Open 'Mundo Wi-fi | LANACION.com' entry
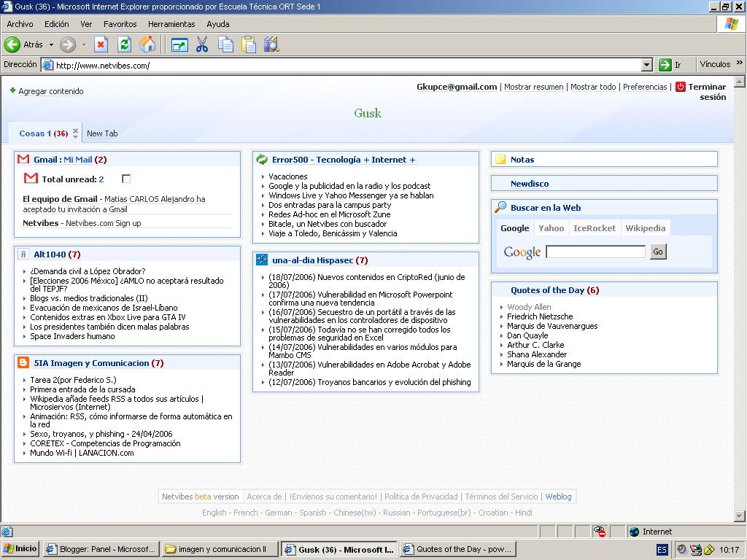The height and width of the screenshot is (560, 747). point(82,453)
